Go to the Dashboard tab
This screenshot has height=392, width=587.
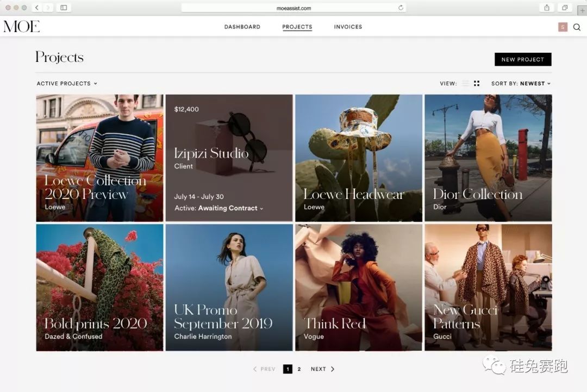point(242,27)
